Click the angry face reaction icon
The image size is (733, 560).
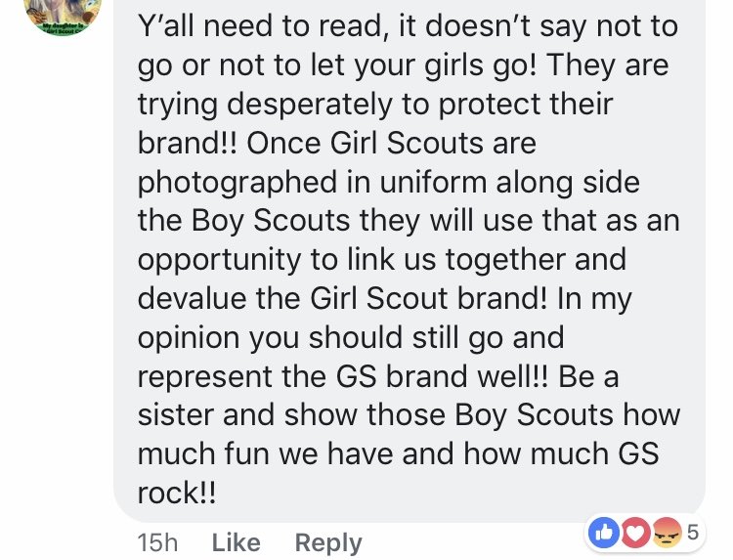[667, 533]
